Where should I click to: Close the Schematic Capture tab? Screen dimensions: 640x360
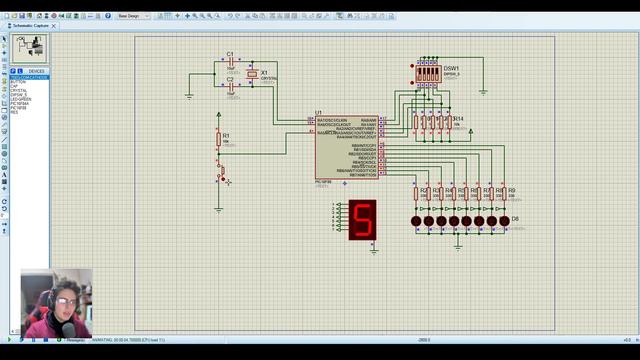[x=53, y=26]
